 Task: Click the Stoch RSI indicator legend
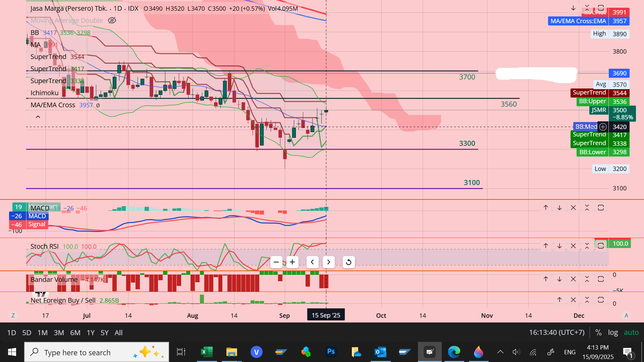pos(44,246)
